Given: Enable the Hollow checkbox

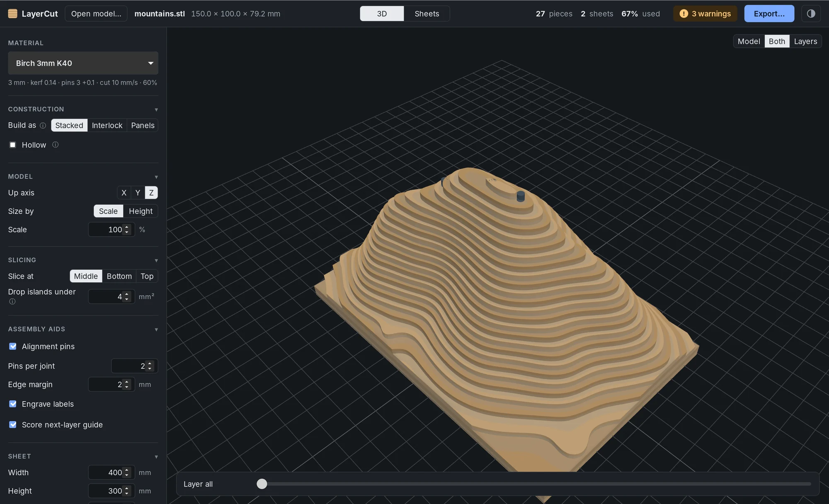Looking at the screenshot, I should (13, 145).
